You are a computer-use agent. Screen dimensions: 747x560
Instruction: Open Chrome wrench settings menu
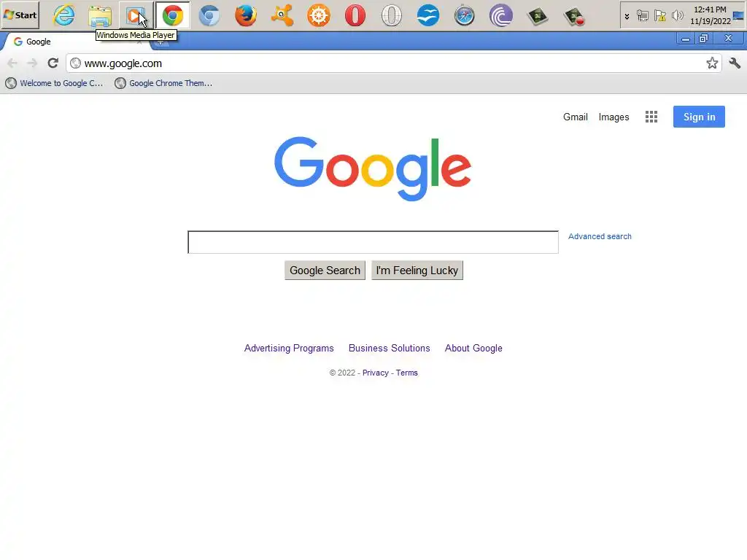click(x=735, y=63)
